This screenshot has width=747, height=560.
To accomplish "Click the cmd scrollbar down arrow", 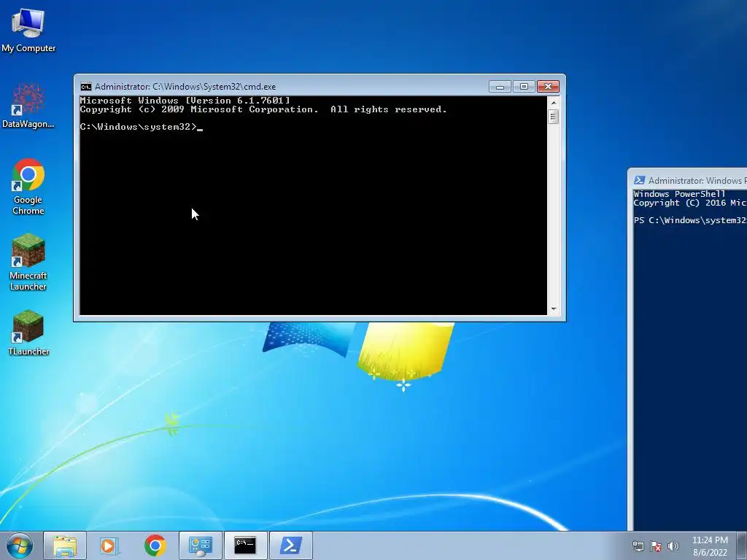I will click(x=553, y=309).
